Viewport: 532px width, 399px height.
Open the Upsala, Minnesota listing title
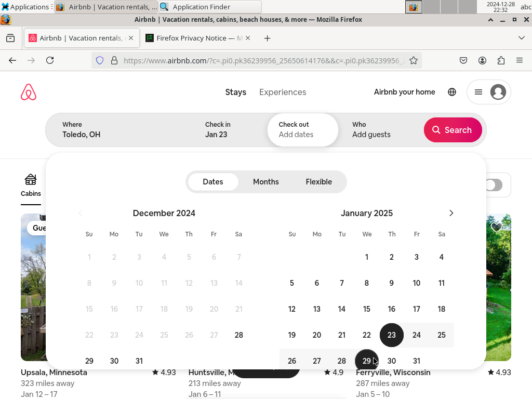54,372
